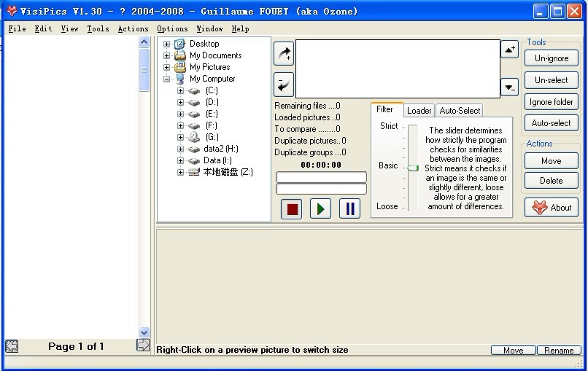The width and height of the screenshot is (588, 371).
Task: Click the Ignore folder button
Action: tap(552, 102)
